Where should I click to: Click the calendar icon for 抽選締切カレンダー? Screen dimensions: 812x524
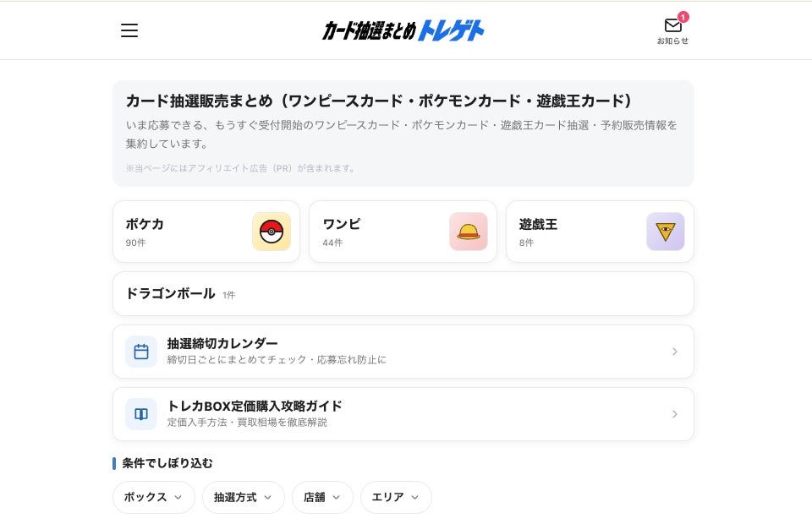pos(141,352)
